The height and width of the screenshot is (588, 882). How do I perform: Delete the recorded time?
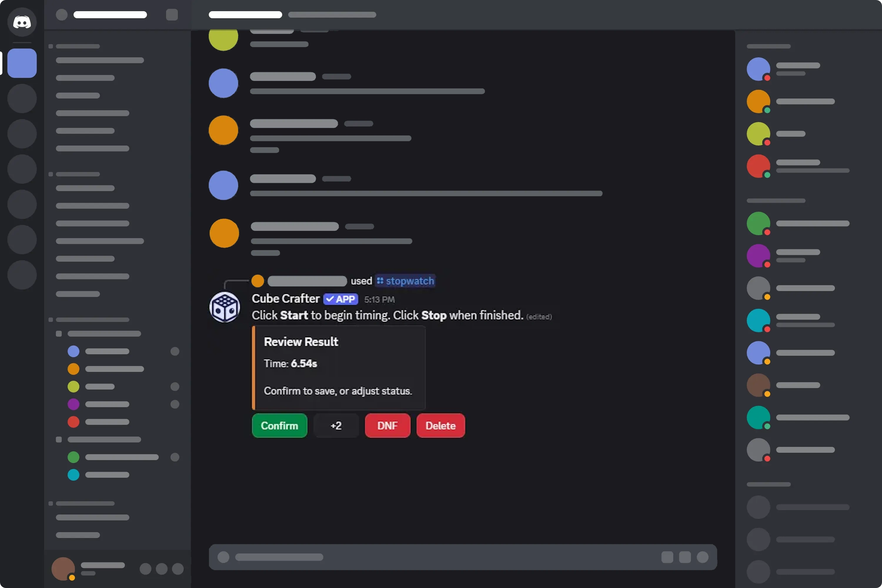point(441,425)
